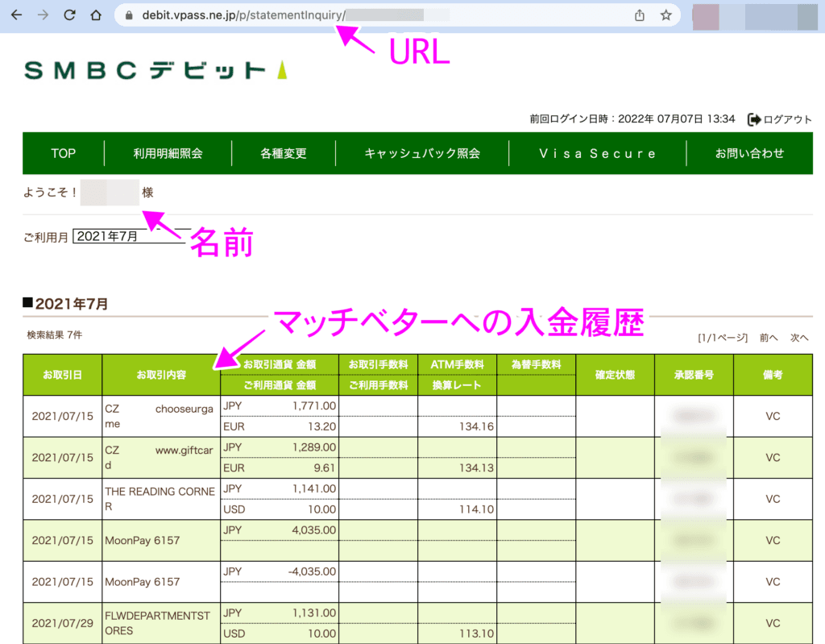Click the browser forward arrow
Screen dimensions: 825x644
tap(44, 15)
